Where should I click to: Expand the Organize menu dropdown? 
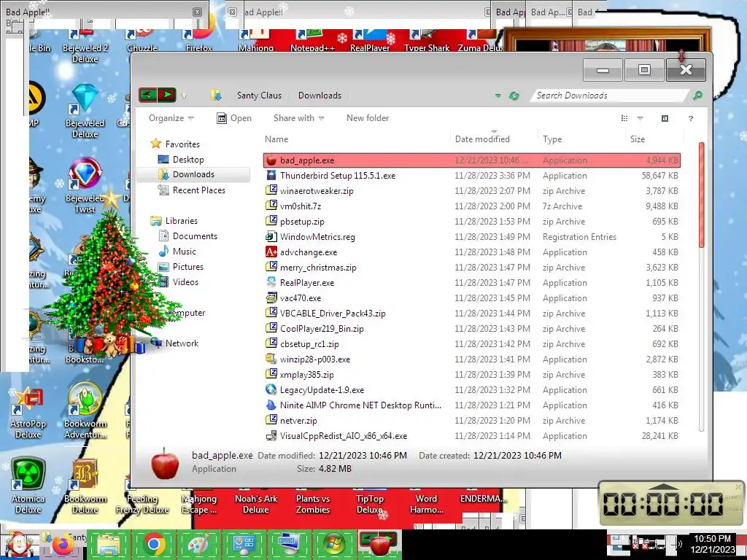pyautogui.click(x=171, y=118)
